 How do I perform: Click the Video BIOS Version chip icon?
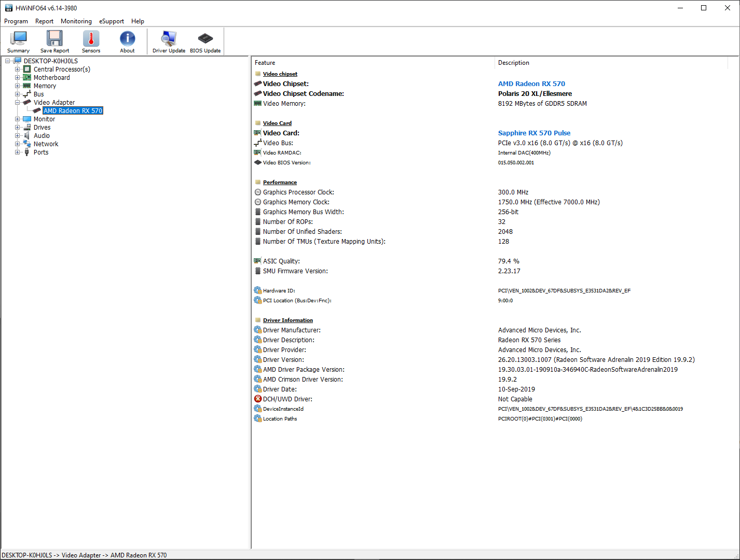point(257,162)
